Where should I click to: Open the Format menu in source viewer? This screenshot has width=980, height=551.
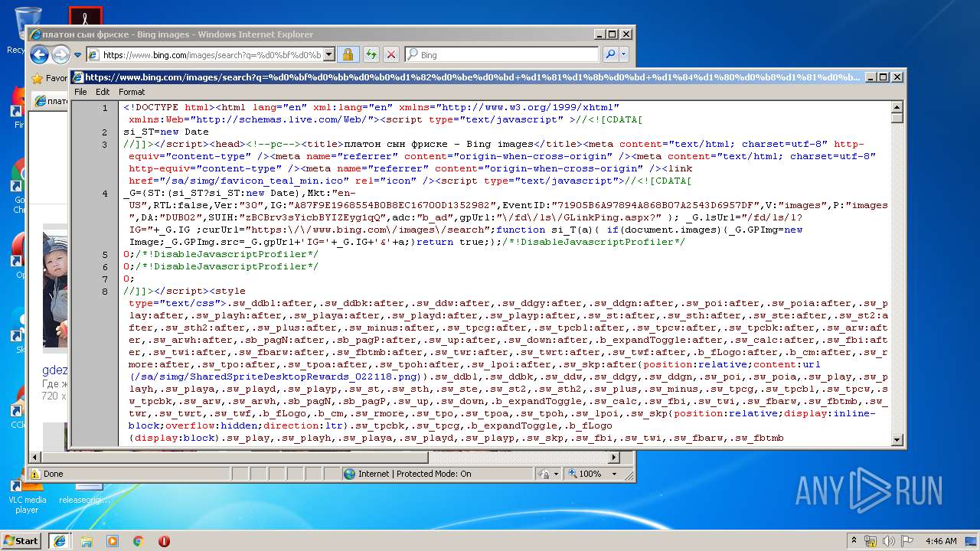tap(132, 92)
